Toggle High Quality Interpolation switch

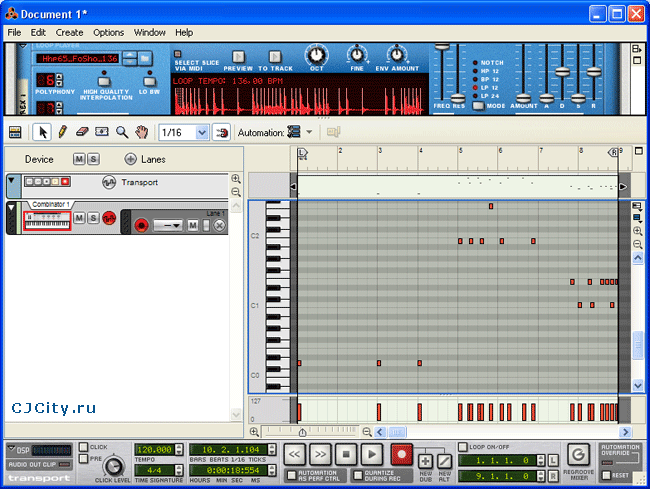pyautogui.click(x=104, y=80)
